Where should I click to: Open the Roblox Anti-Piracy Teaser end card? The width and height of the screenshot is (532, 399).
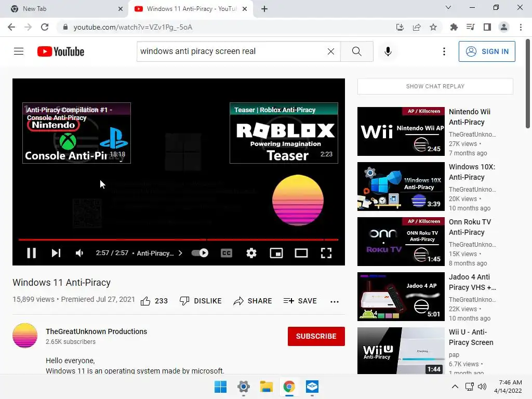[x=284, y=133]
